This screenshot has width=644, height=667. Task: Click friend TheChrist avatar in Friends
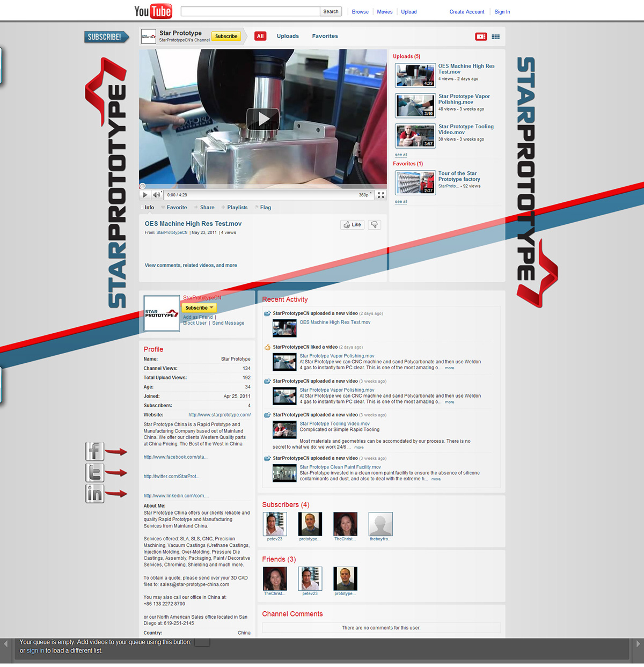pos(275,579)
